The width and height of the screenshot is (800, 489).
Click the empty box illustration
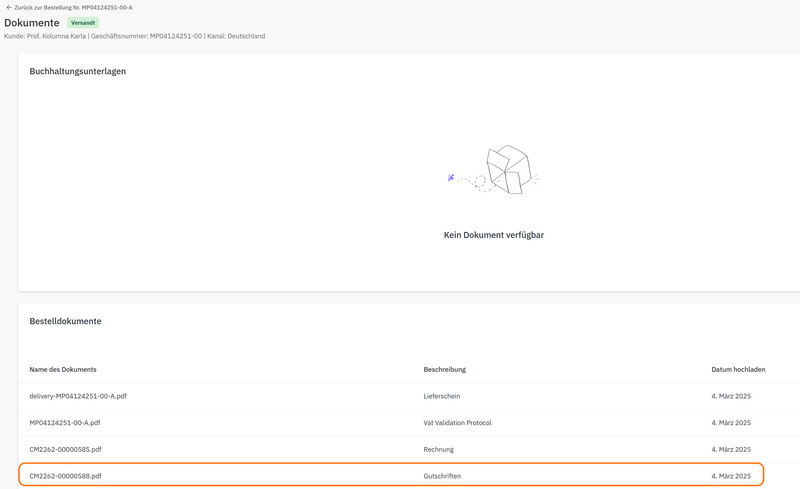tap(506, 170)
